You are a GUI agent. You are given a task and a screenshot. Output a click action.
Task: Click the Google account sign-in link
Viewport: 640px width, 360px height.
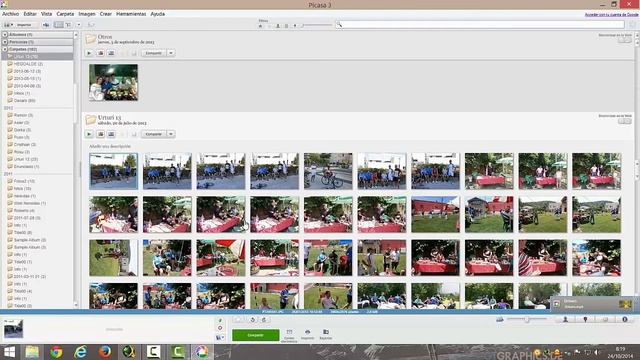point(611,15)
